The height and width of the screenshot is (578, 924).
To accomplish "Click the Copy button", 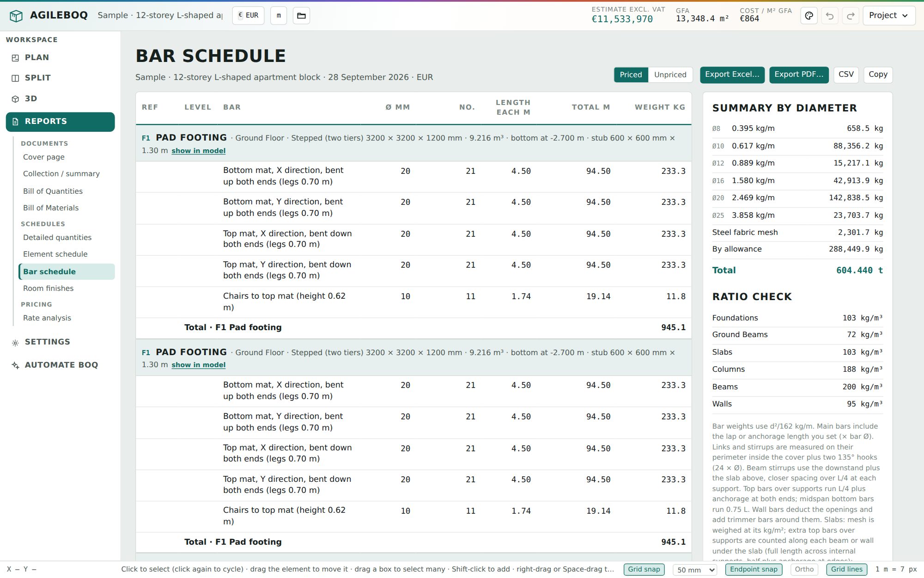I will (x=878, y=75).
